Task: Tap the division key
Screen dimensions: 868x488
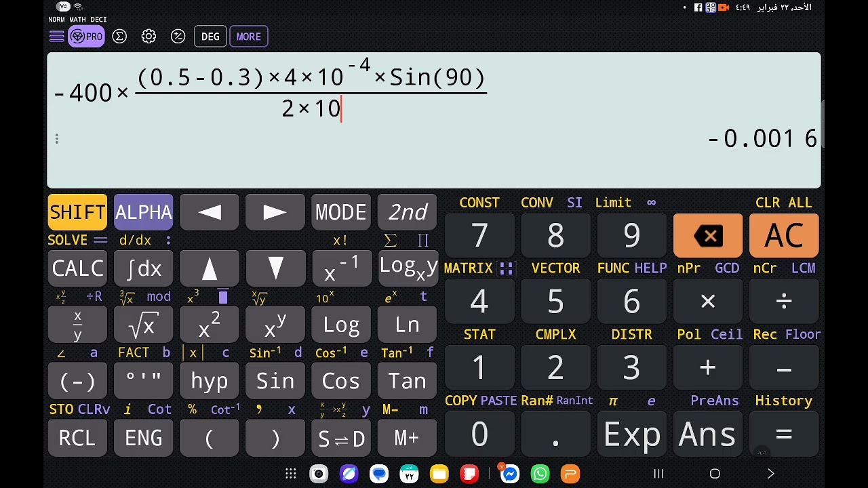Action: point(784,302)
